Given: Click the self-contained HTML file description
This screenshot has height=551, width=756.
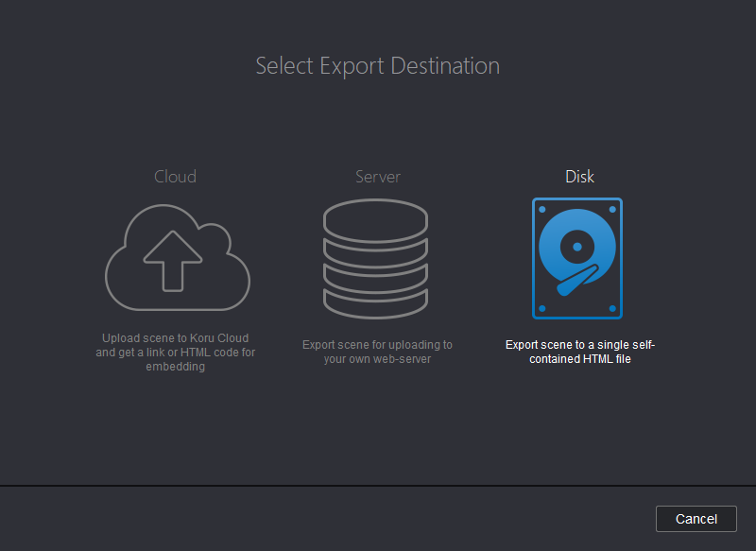Looking at the screenshot, I should click(x=579, y=352).
